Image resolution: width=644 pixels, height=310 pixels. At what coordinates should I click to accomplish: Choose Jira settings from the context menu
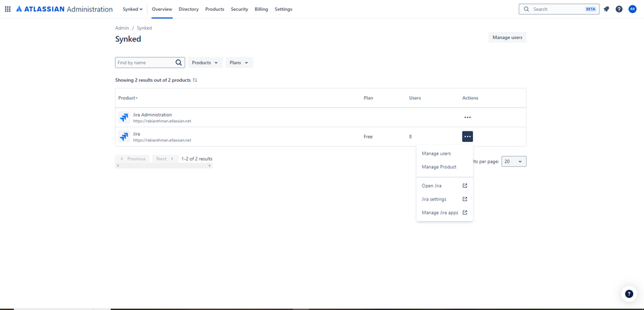click(x=445, y=199)
